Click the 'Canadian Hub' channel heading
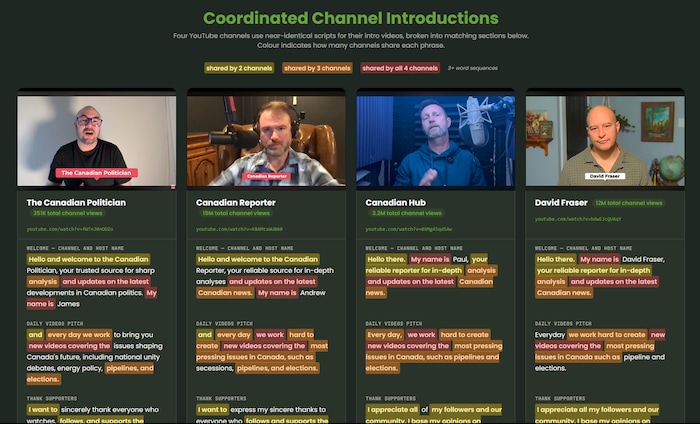700x424 pixels. 396,203
